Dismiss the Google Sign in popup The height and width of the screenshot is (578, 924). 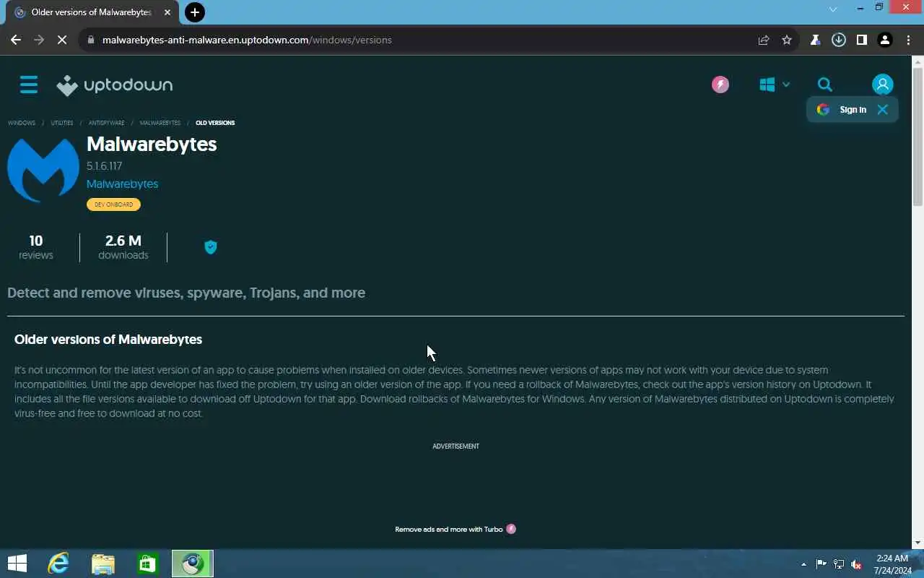(x=882, y=110)
